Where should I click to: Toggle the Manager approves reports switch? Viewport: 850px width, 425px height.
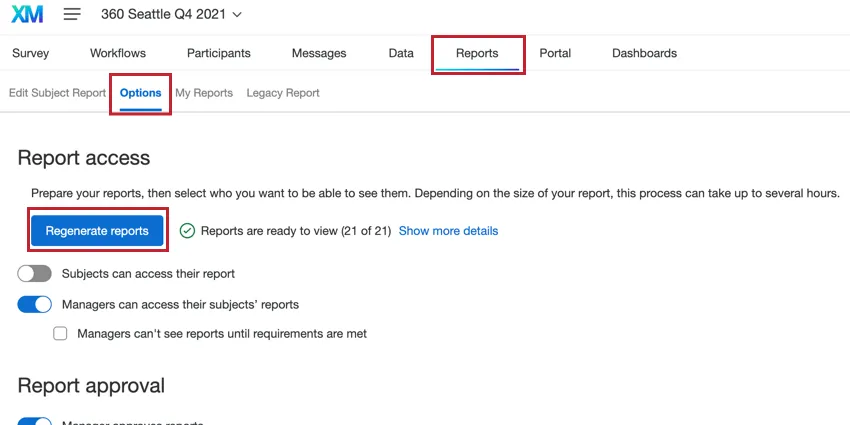pos(34,421)
